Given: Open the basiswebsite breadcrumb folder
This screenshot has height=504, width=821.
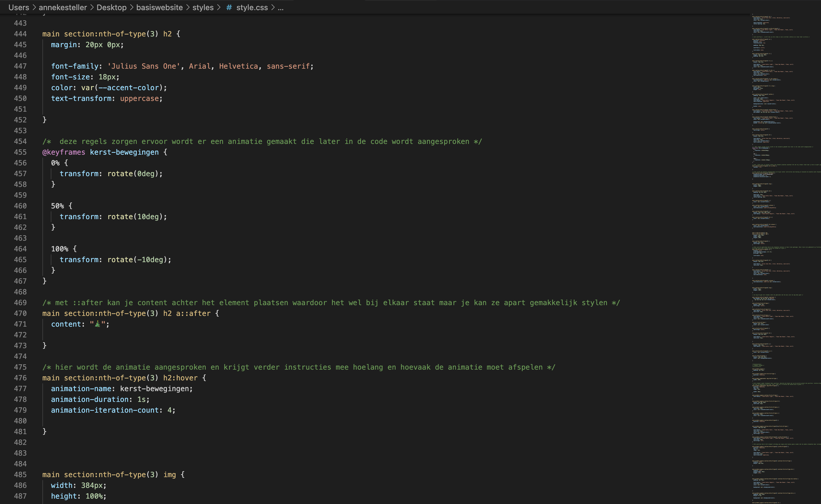Looking at the screenshot, I should 159,7.
